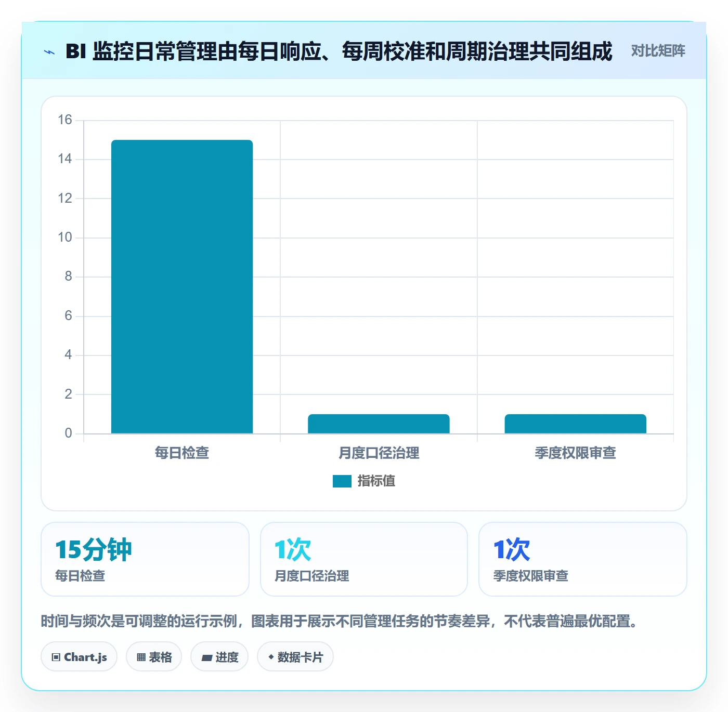Click the 15分钟 value text
The image size is (728, 712).
(94, 549)
